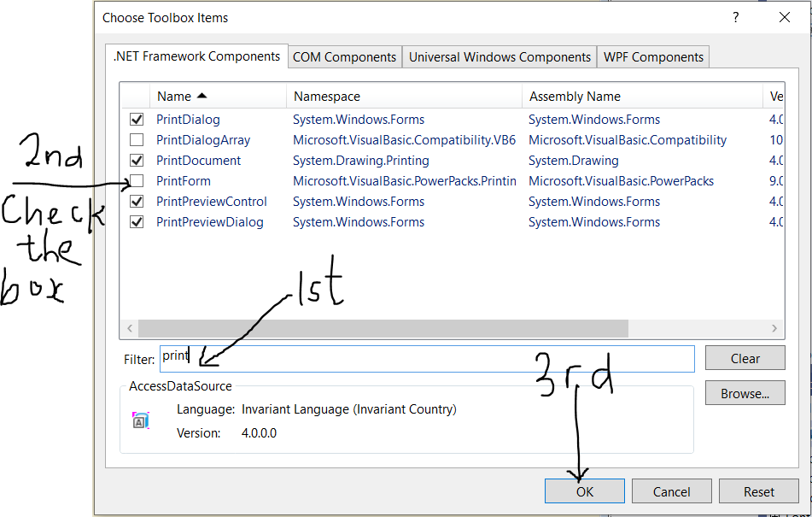The image size is (812, 517).
Task: Click into the Filter text field
Action: point(427,358)
